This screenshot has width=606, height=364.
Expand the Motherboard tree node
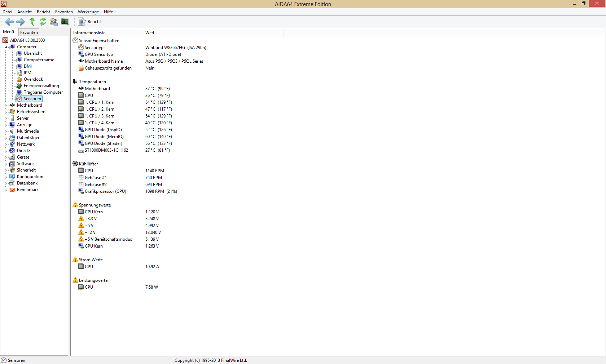[6, 106]
